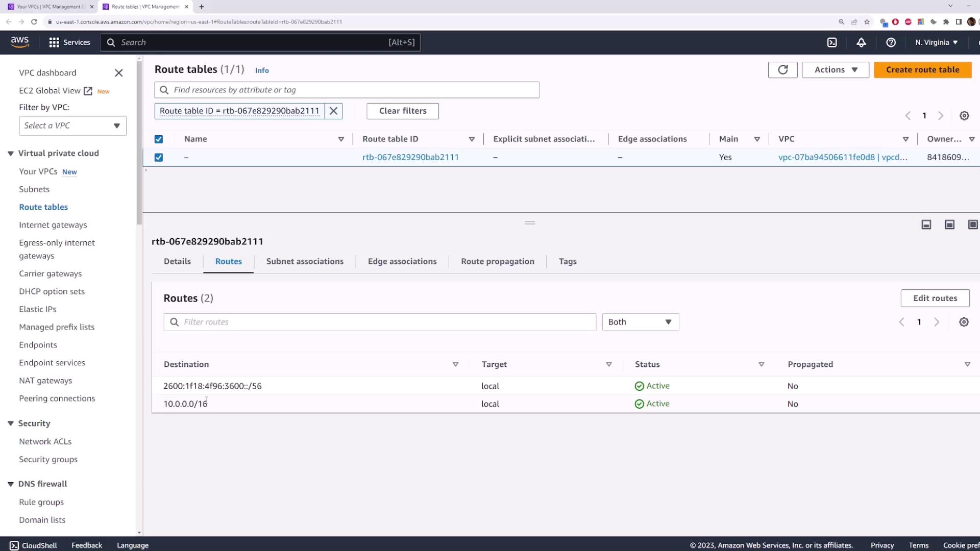The image size is (980, 551).
Task: Click the Edit routes button
Action: tap(935, 298)
